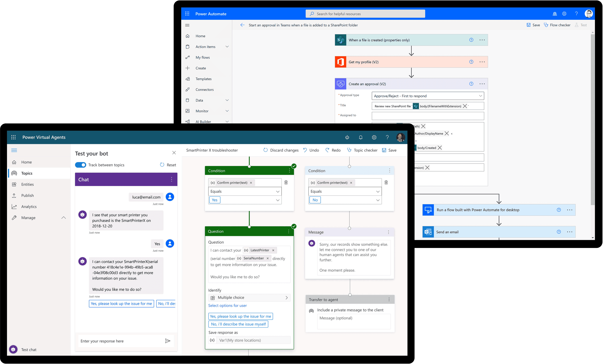This screenshot has height=364, width=603.
Task: Open more options on 'Create an approval (V2)'
Action: pyautogui.click(x=482, y=84)
